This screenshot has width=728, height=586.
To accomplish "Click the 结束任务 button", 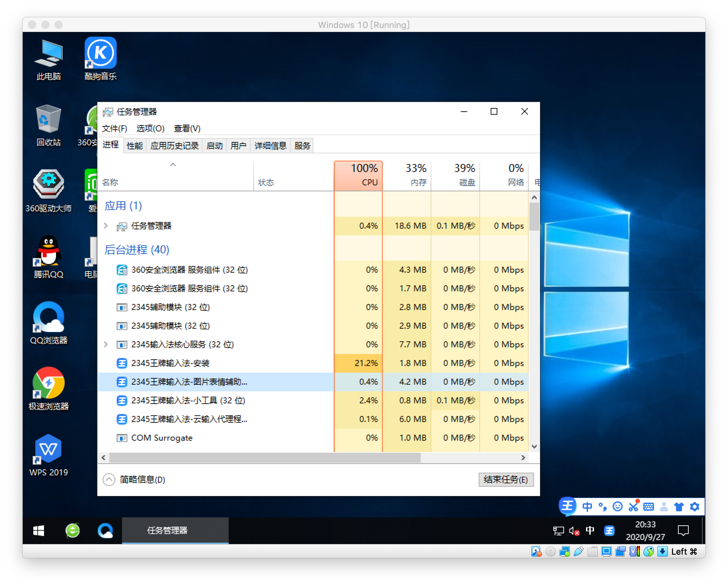I will pos(505,480).
